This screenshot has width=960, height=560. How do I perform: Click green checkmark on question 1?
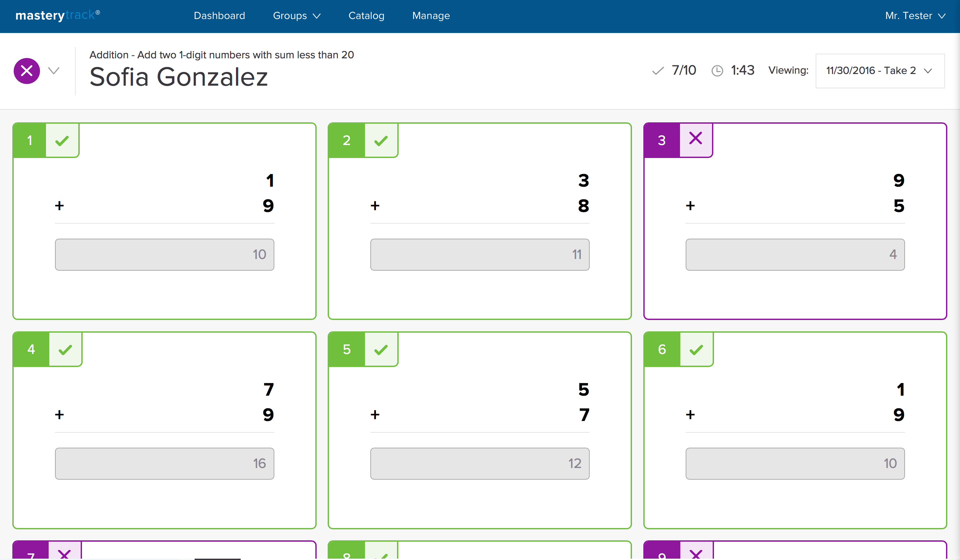click(x=62, y=141)
